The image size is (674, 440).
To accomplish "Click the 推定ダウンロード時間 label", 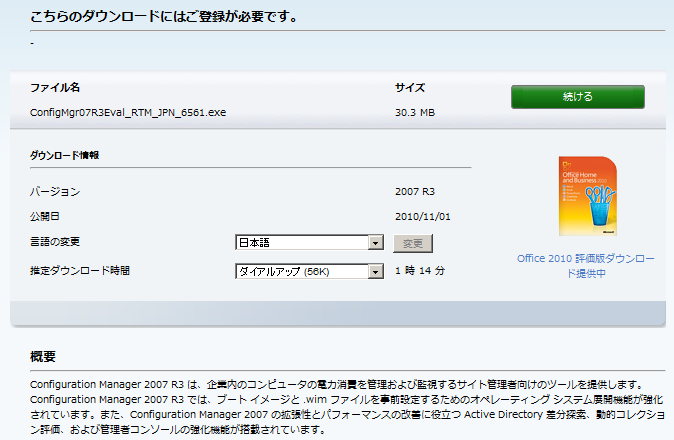I will pyautogui.click(x=80, y=271).
